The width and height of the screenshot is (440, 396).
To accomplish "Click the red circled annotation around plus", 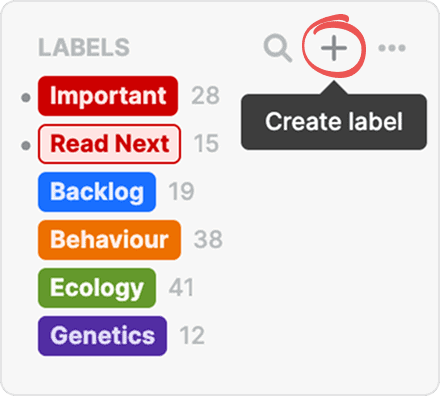I will click(x=334, y=46).
